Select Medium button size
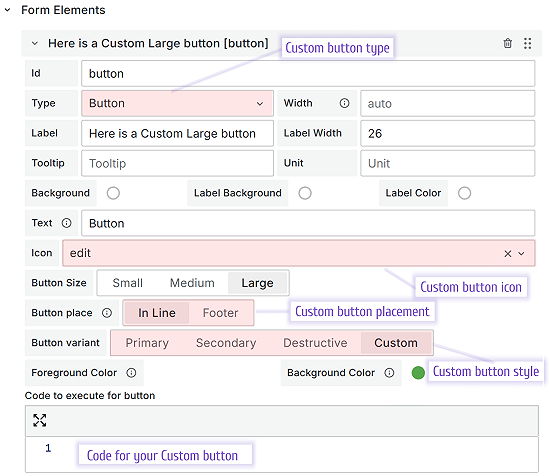The image size is (550, 476). [192, 283]
